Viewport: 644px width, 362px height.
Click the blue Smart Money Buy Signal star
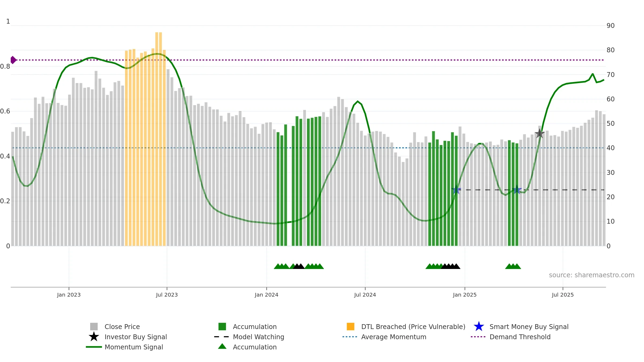479,326
